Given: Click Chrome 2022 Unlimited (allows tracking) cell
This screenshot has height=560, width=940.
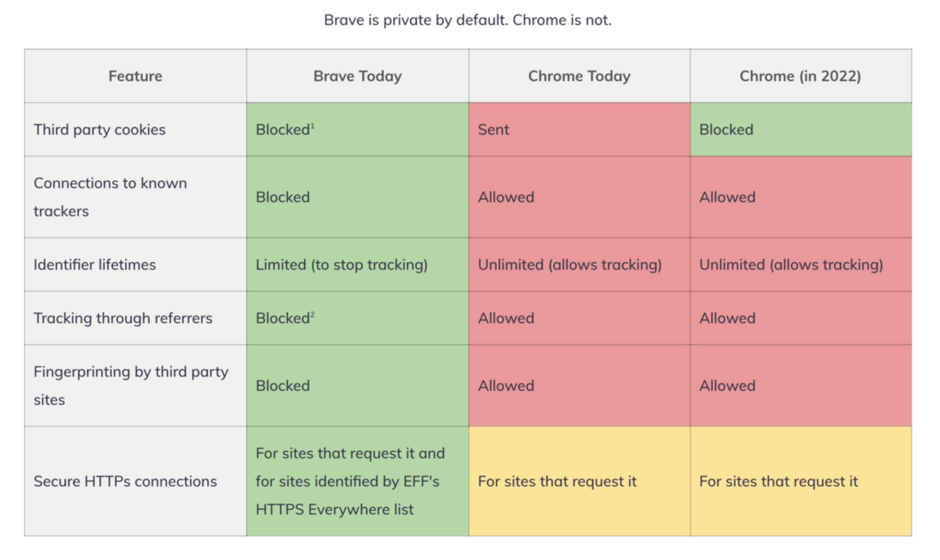Looking at the screenshot, I should tap(791, 265).
